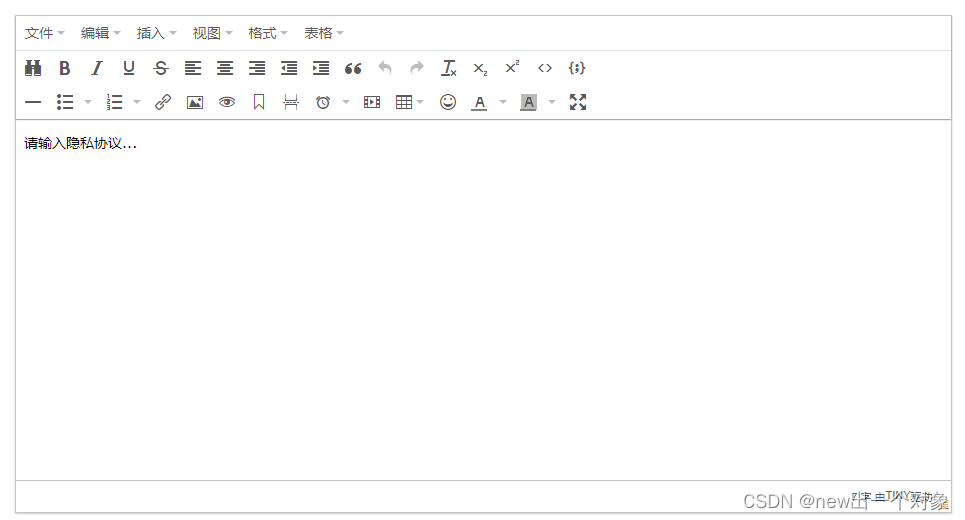Click the redo arrow
This screenshot has height=520, width=965.
(417, 68)
